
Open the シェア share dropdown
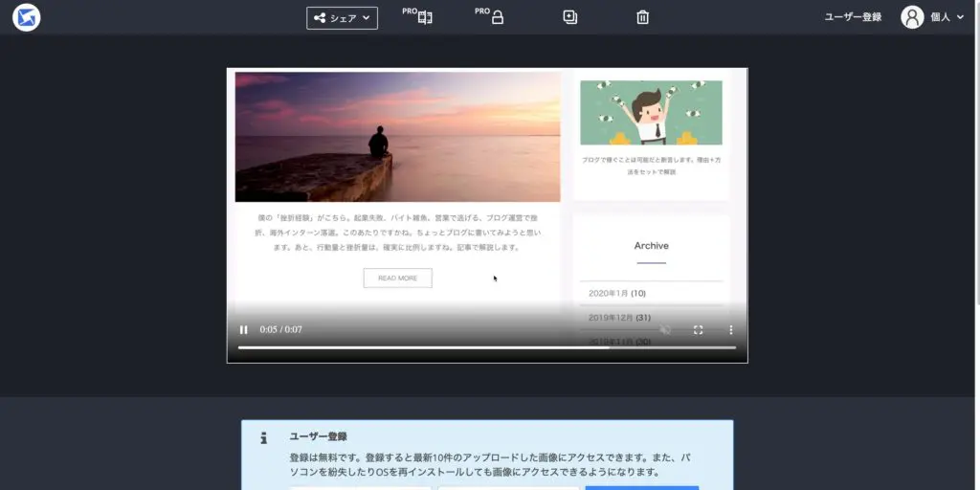(x=342, y=18)
